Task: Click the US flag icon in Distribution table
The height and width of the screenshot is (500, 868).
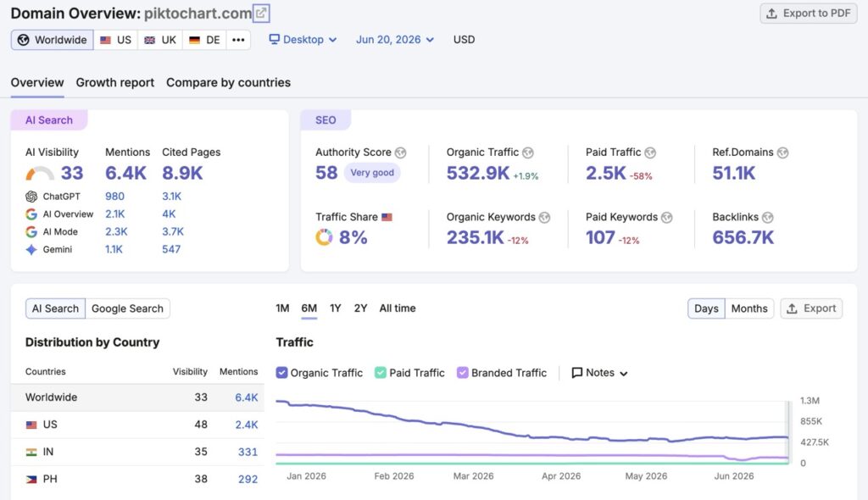Action: (x=31, y=425)
